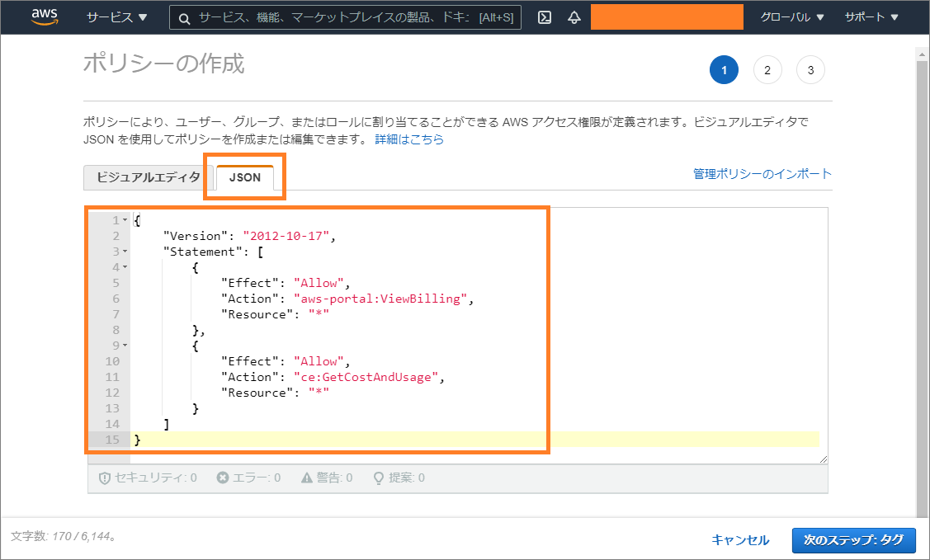Click the closing bracket on line 14
Image resolution: width=930 pixels, height=560 pixels.
coord(167,424)
